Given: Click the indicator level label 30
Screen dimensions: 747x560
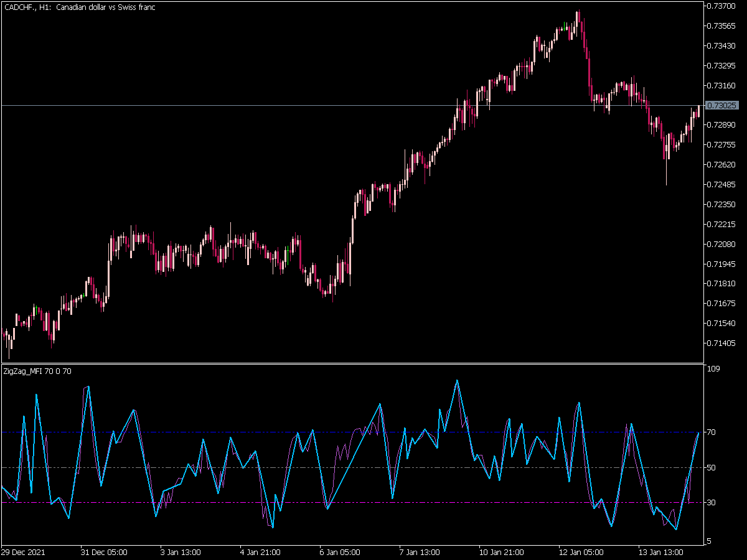Looking at the screenshot, I should pos(713,503).
